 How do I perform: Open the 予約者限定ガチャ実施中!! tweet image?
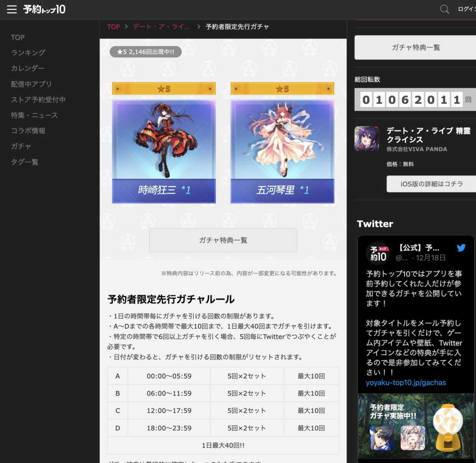416,426
